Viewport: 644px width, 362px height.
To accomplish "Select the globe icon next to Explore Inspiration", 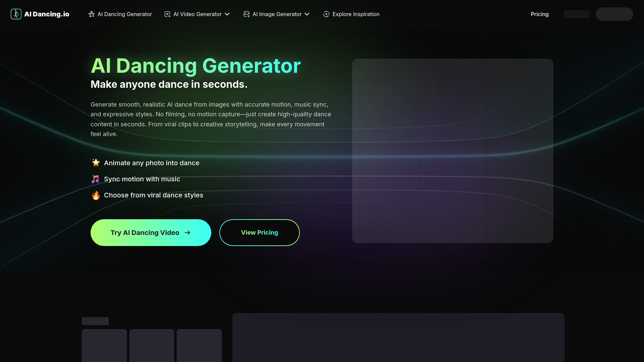I will (326, 14).
